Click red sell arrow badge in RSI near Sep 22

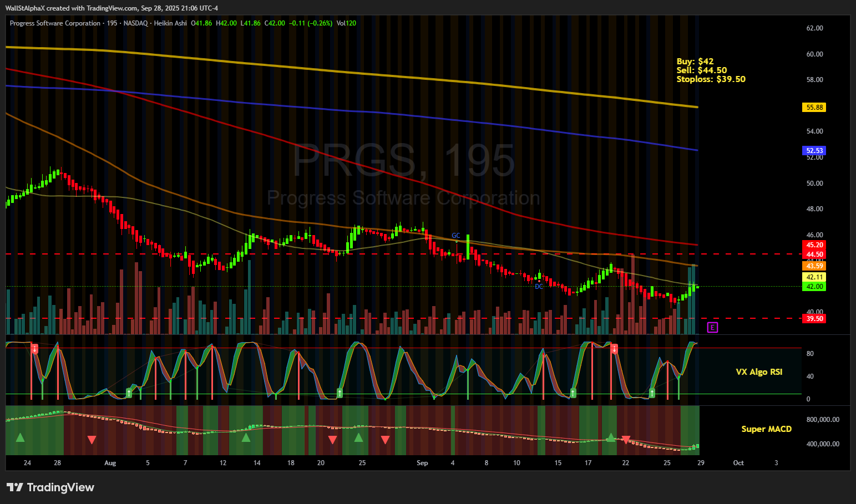614,349
